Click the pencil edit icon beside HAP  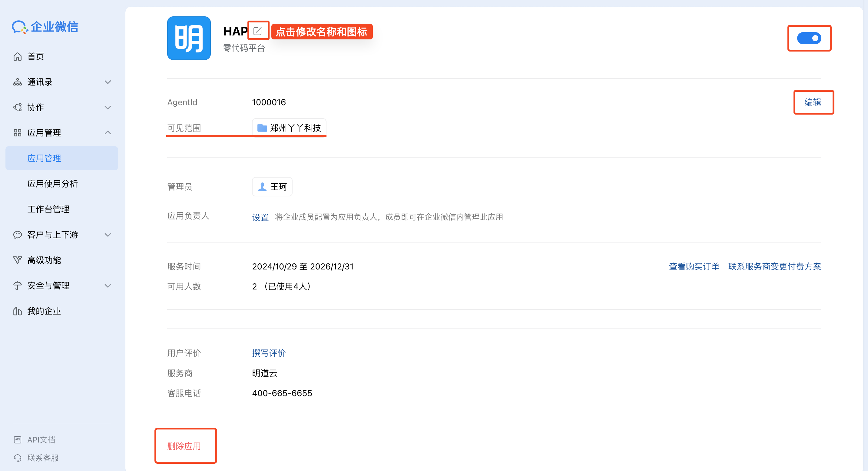[258, 31]
